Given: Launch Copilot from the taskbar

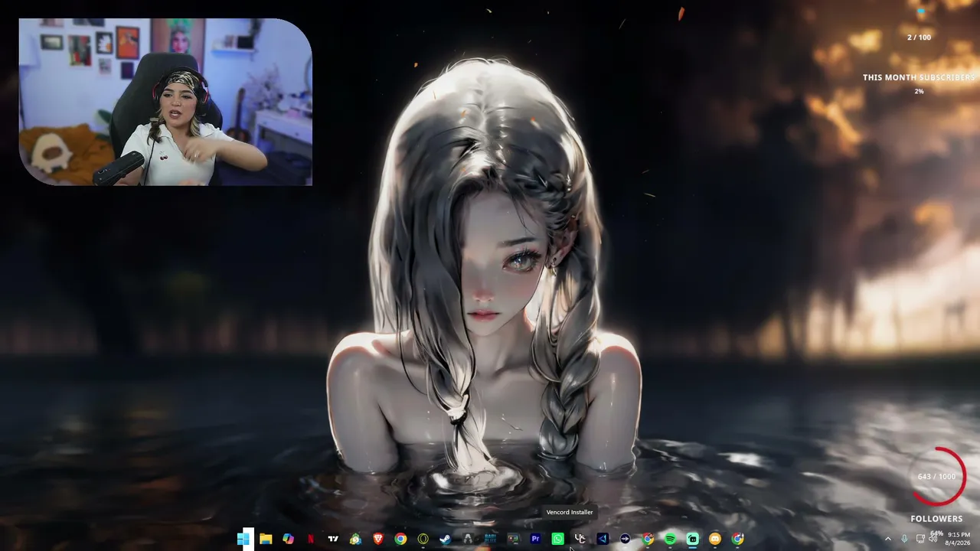Looking at the screenshot, I should (288, 539).
